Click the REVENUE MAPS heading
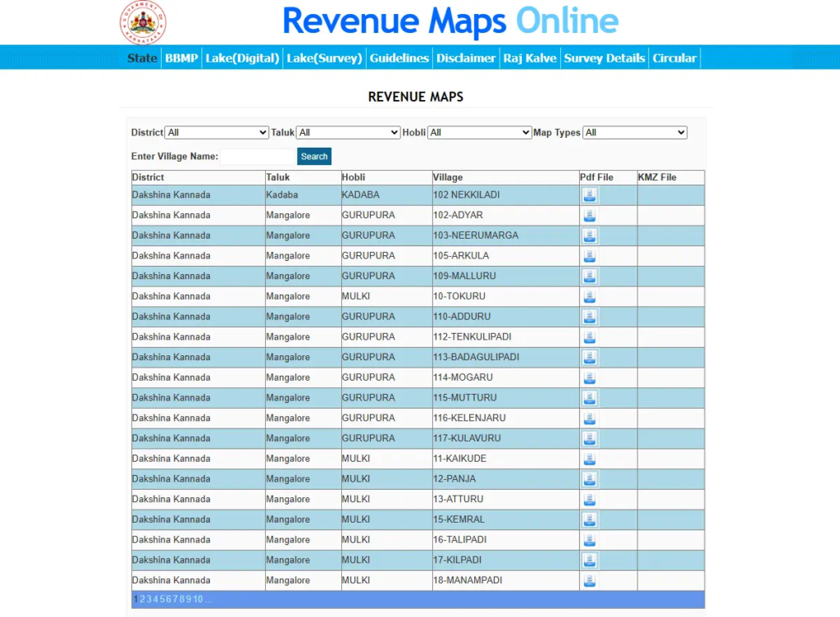Image resolution: width=840 pixels, height=617 pixels. (x=416, y=97)
